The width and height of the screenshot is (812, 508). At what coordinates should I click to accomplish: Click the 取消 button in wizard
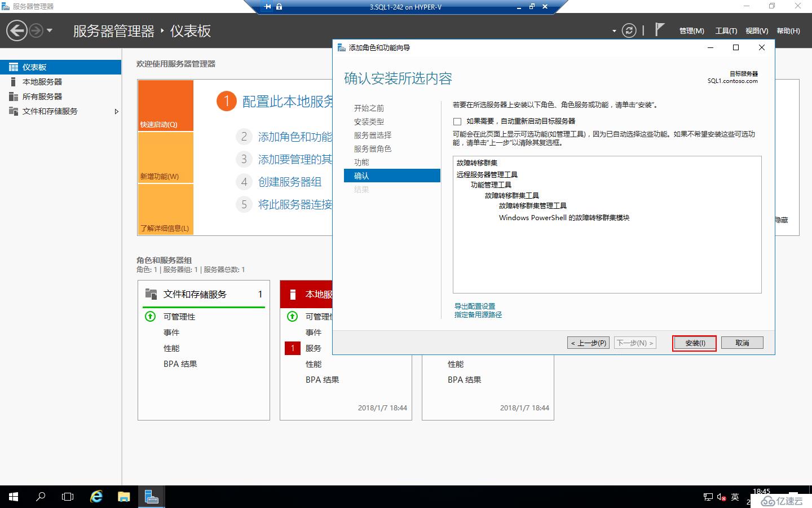742,343
